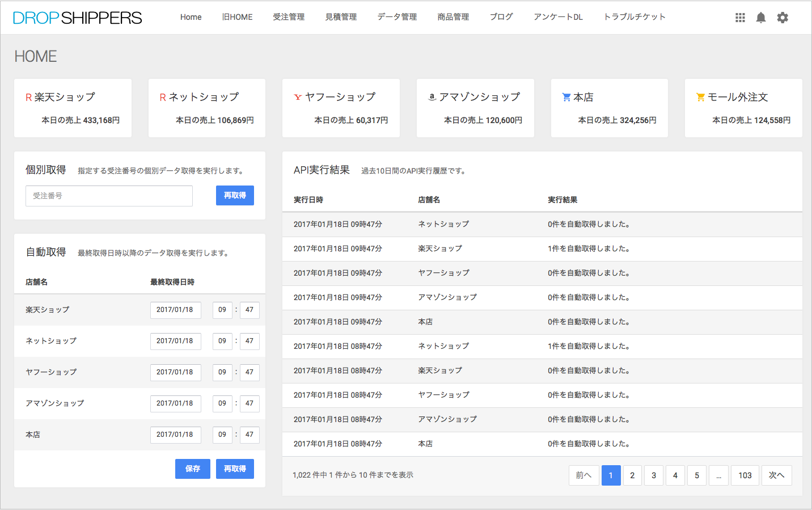
Task: Click the date field for 楽天ショップ
Action: point(175,310)
